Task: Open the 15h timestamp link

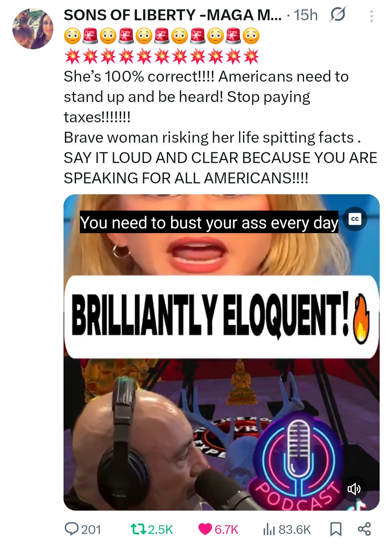Action: pos(306,15)
